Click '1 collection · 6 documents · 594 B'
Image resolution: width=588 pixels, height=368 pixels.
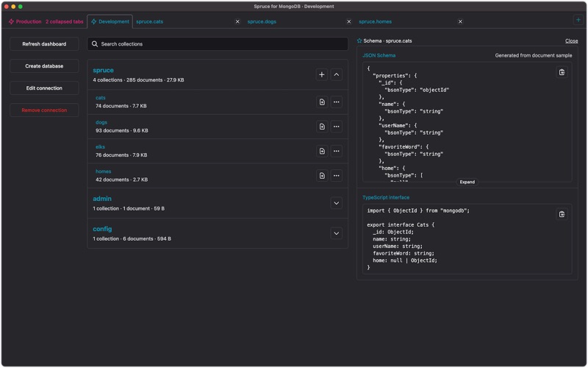pos(132,238)
